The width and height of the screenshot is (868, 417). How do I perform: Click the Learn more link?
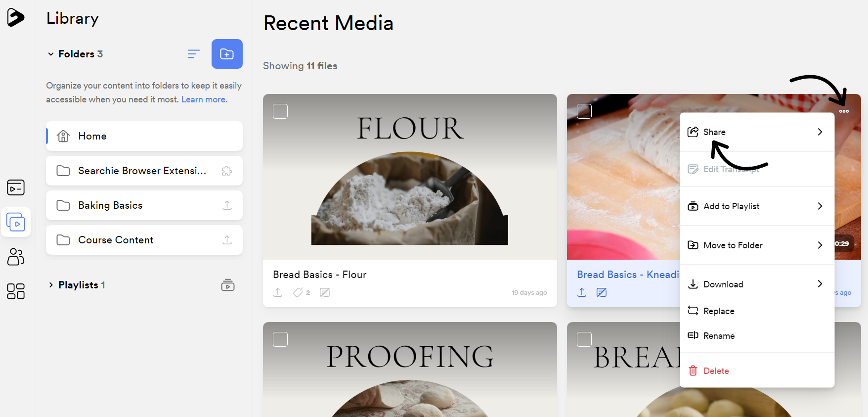(204, 99)
